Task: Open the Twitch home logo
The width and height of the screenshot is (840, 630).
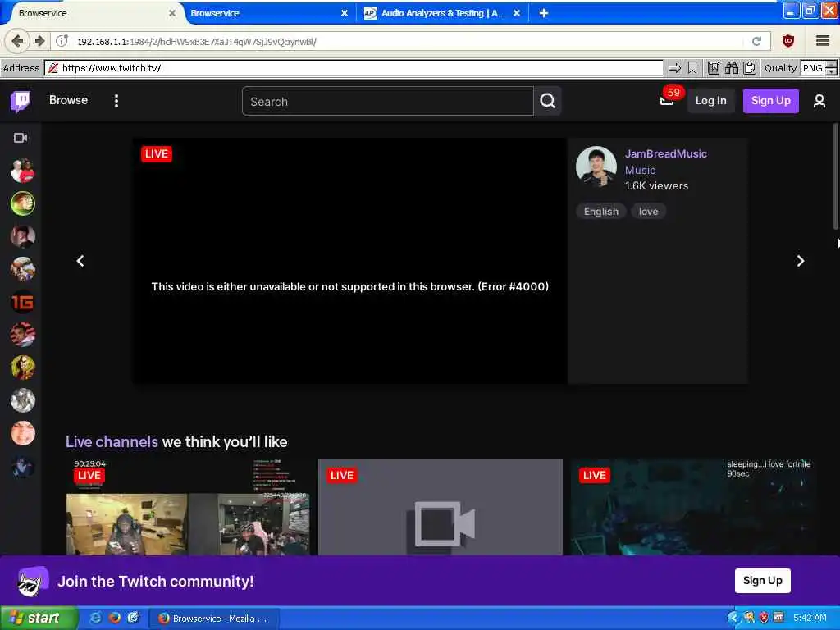Action: 21,101
